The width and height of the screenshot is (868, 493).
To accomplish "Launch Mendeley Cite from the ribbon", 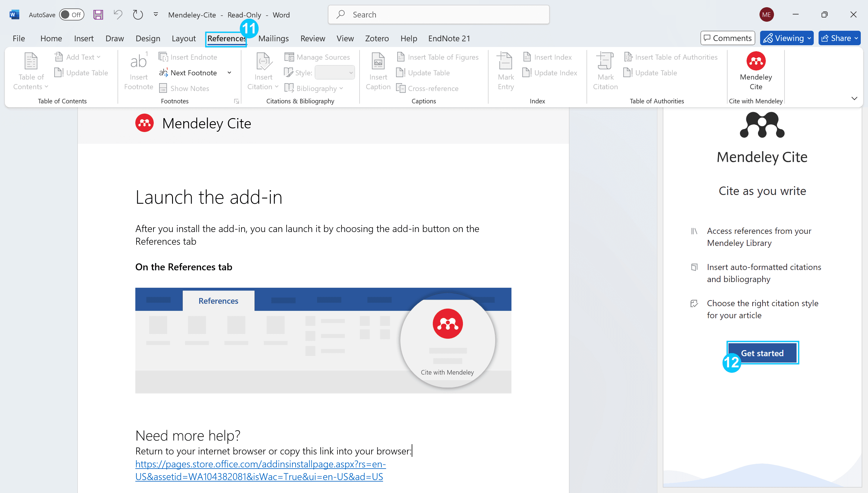I will (x=756, y=71).
